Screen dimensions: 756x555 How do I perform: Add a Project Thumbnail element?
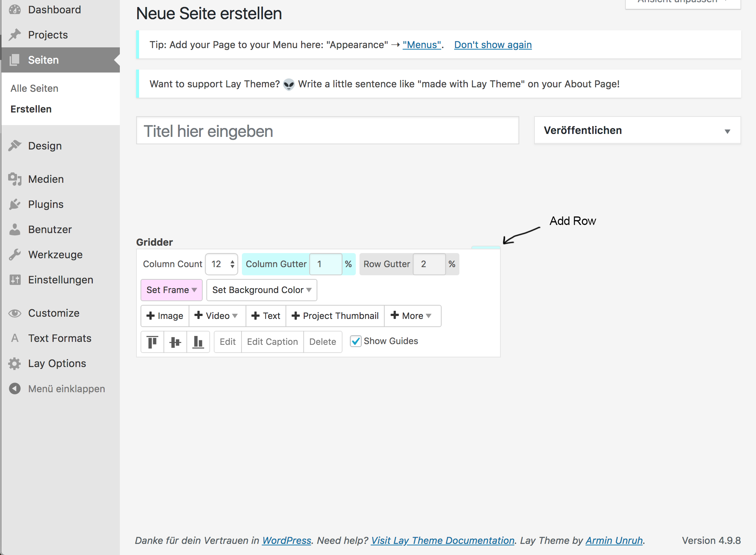tap(335, 316)
